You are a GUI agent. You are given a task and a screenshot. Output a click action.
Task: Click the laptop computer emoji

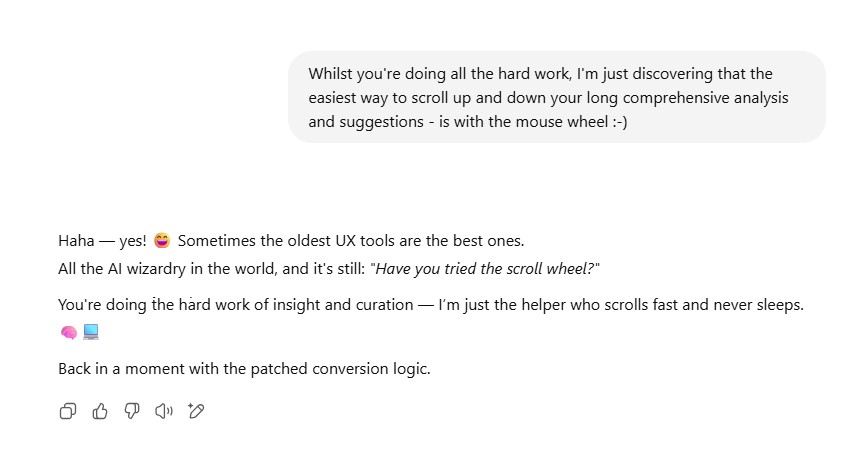pyautogui.click(x=91, y=332)
